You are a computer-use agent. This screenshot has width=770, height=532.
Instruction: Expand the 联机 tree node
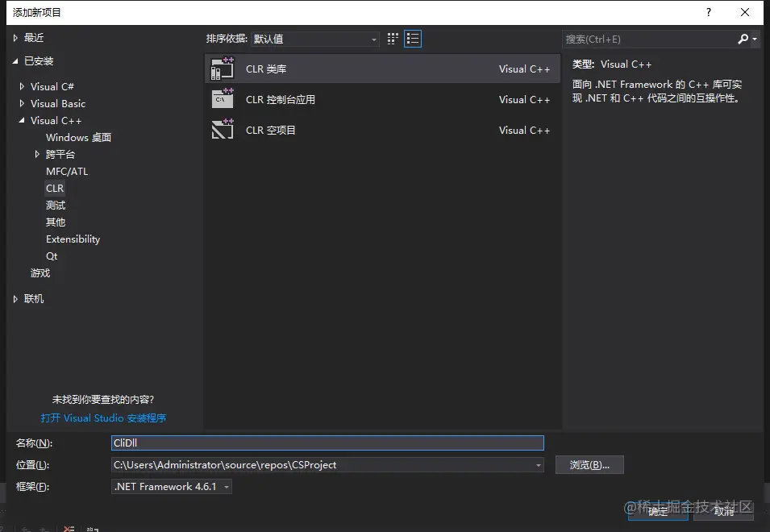pos(15,298)
